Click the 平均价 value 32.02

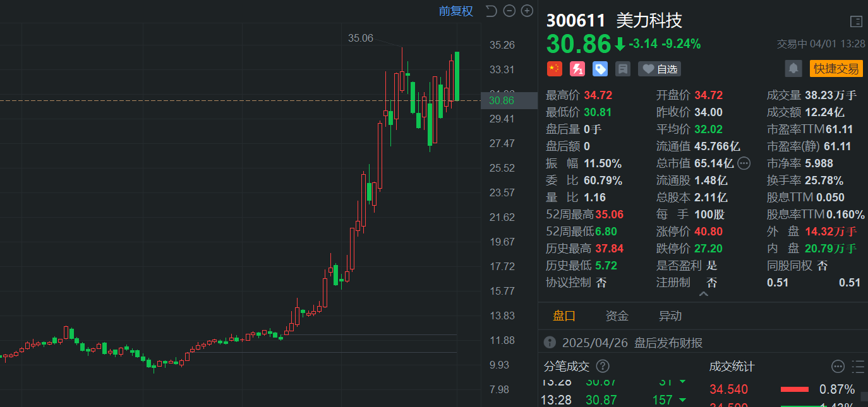(x=708, y=129)
